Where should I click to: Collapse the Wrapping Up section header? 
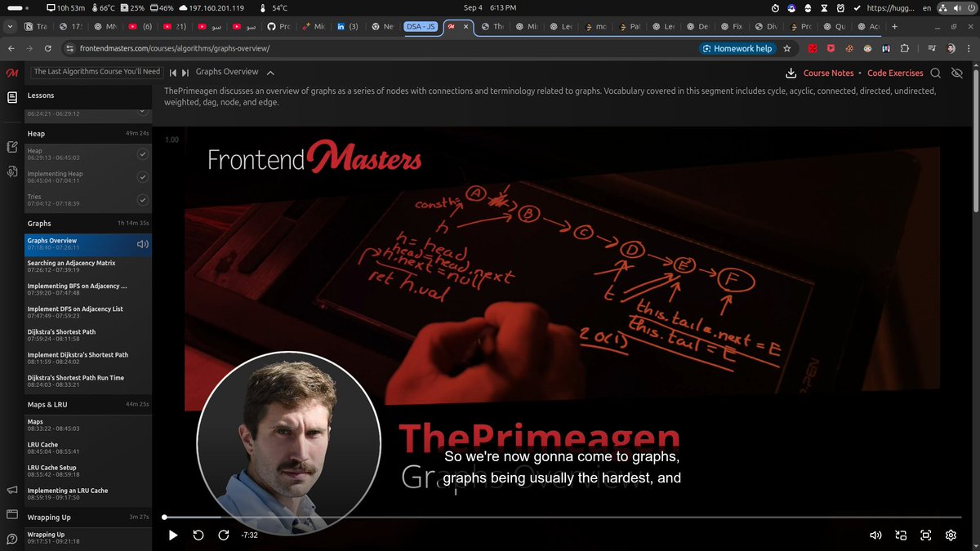(x=88, y=517)
